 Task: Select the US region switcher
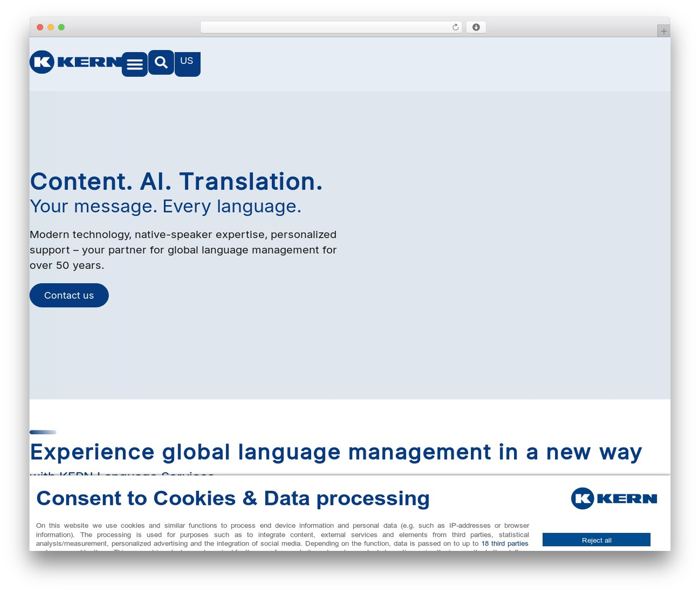coord(187,64)
